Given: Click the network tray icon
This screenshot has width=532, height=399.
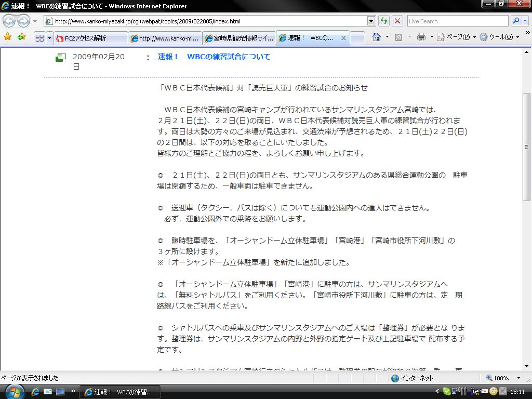Looking at the screenshot, I should (456, 391).
